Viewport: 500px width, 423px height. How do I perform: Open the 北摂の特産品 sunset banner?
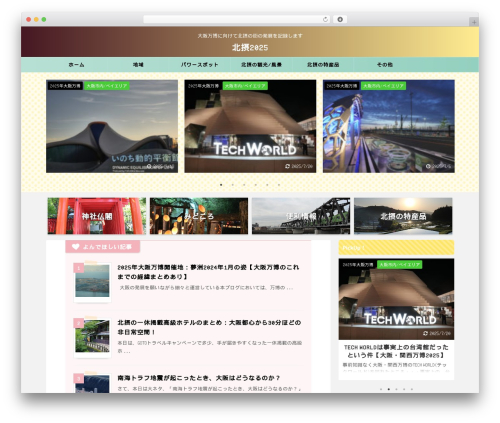click(403, 216)
